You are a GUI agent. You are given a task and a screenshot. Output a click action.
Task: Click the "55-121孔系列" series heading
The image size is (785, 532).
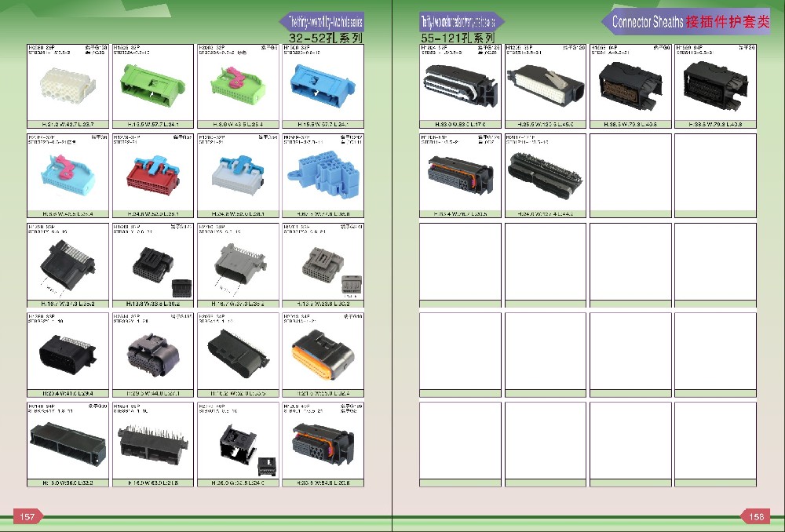(x=458, y=38)
